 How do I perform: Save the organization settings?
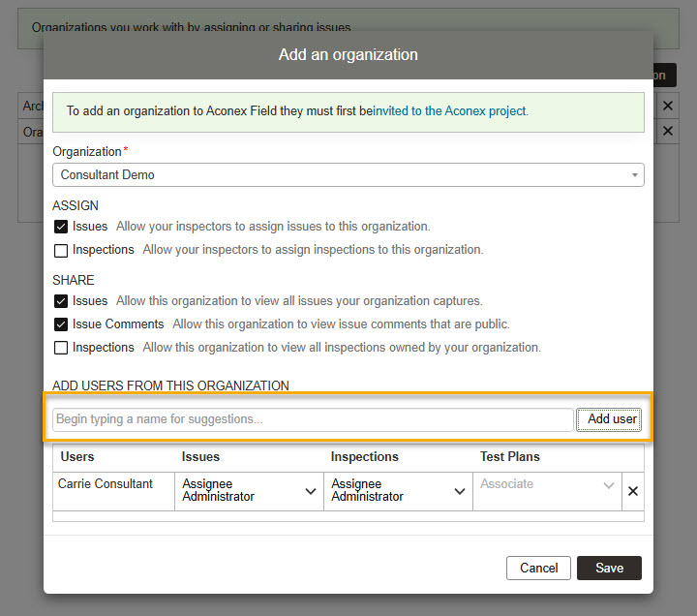pyautogui.click(x=609, y=568)
